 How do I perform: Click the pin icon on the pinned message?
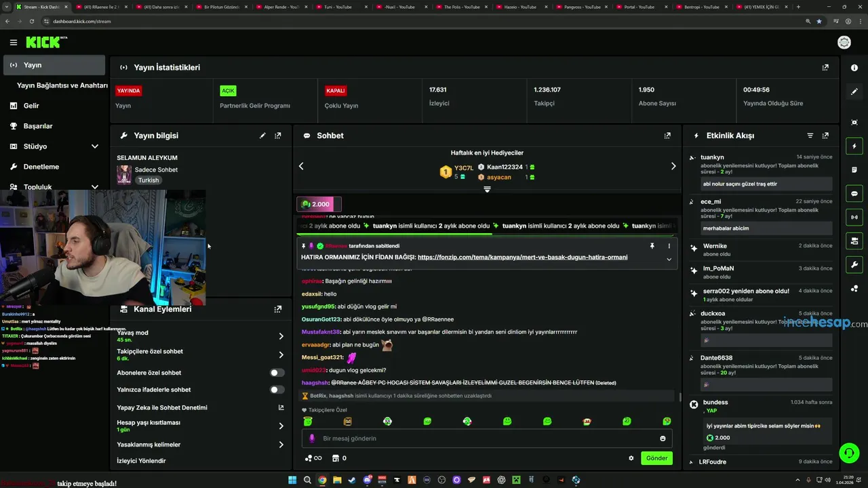(x=652, y=246)
